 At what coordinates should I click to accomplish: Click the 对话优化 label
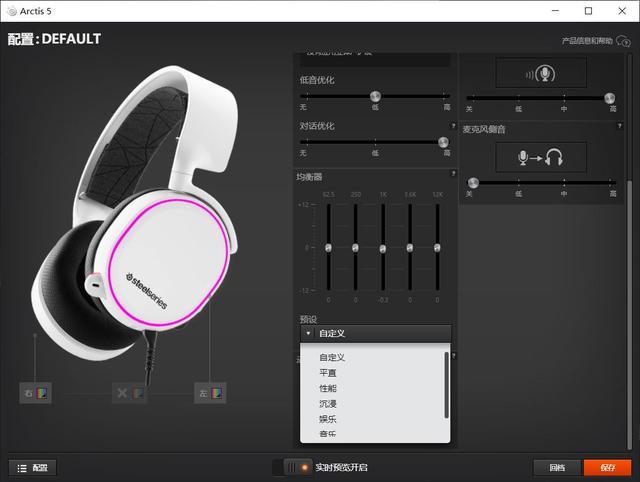(317, 126)
